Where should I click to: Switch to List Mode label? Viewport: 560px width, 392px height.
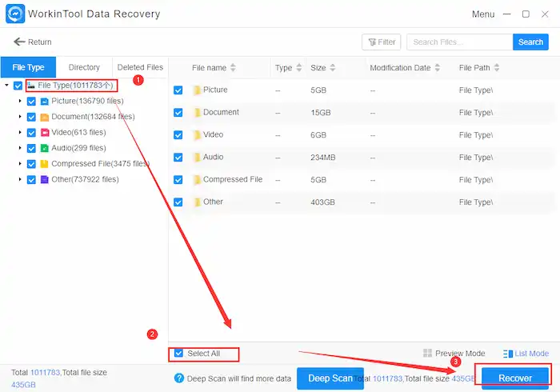click(x=531, y=354)
